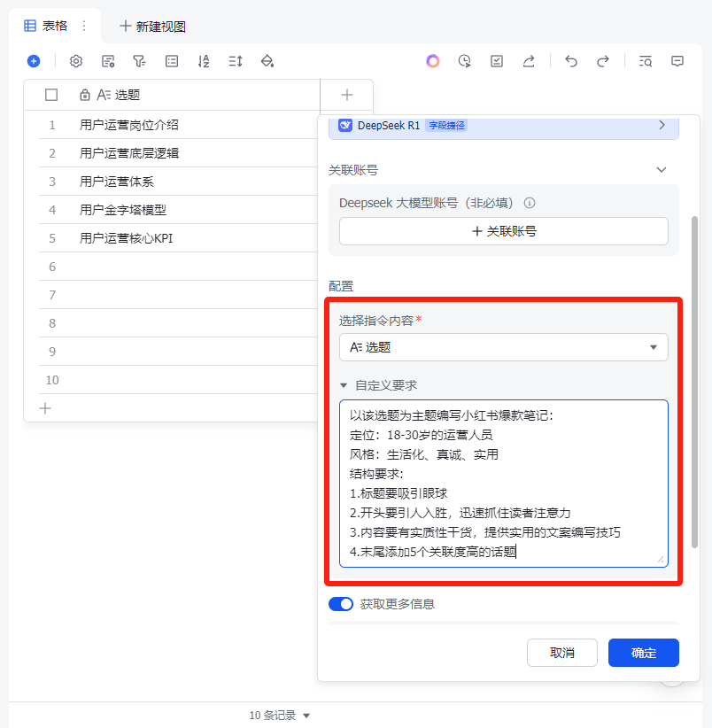Click the 确定 button
This screenshot has height=728, width=712.
click(643, 653)
